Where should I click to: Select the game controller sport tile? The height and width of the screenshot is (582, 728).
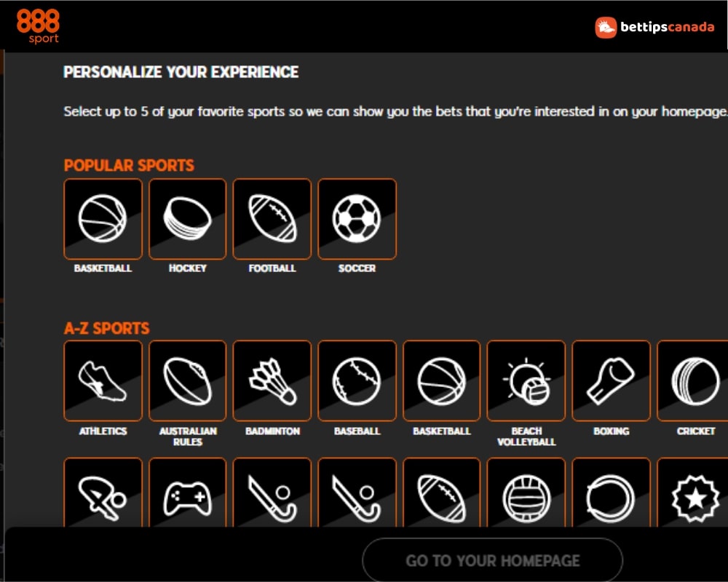[x=188, y=493]
